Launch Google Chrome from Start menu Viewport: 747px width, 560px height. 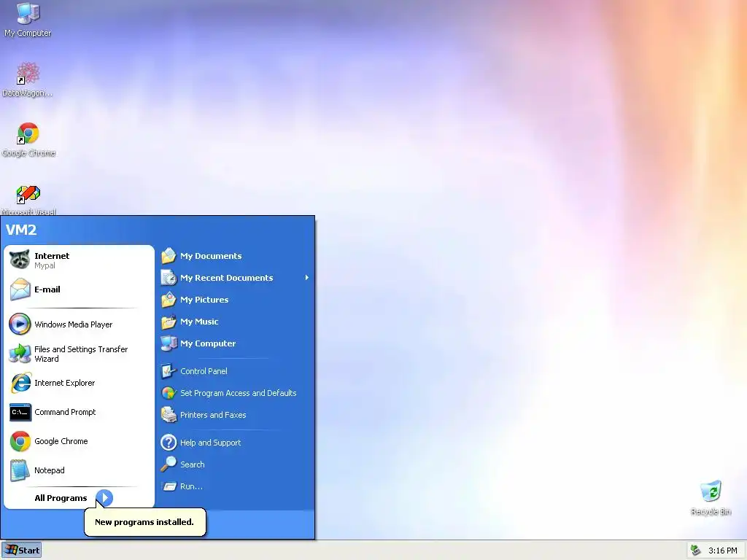(x=79, y=441)
